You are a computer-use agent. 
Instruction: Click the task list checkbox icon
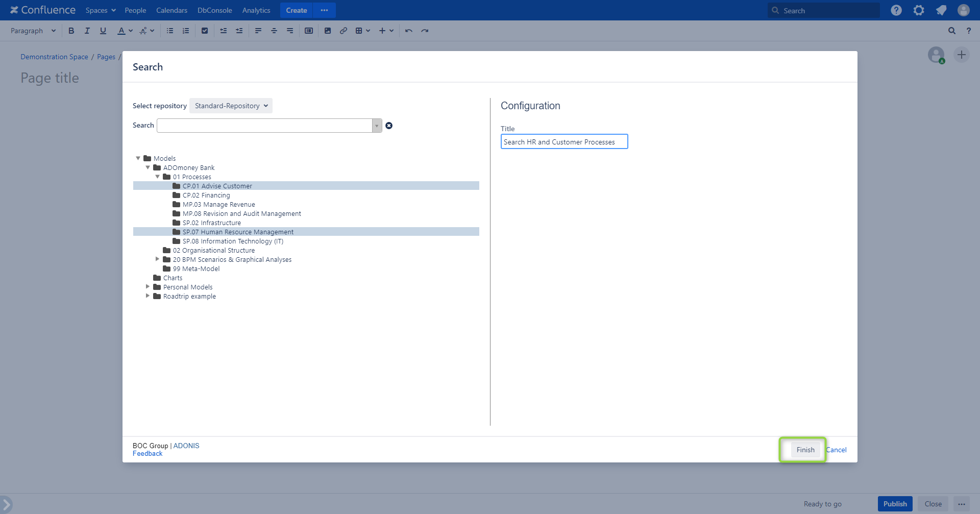coord(205,31)
